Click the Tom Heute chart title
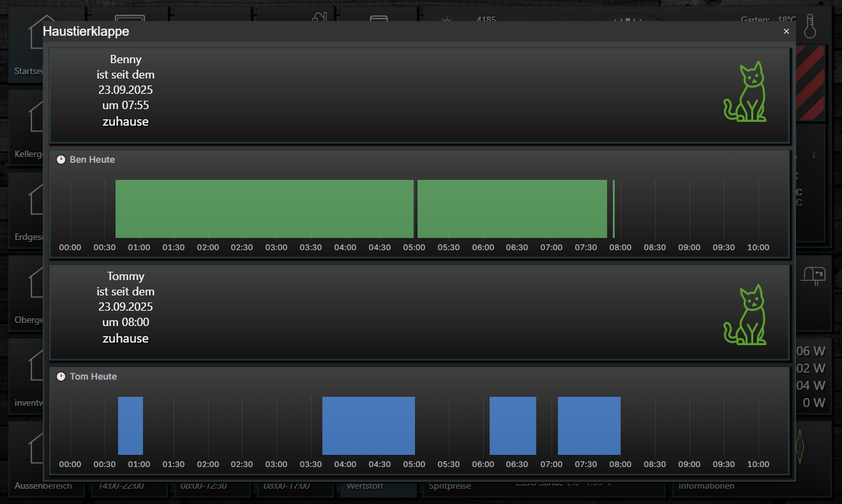 pyautogui.click(x=93, y=376)
